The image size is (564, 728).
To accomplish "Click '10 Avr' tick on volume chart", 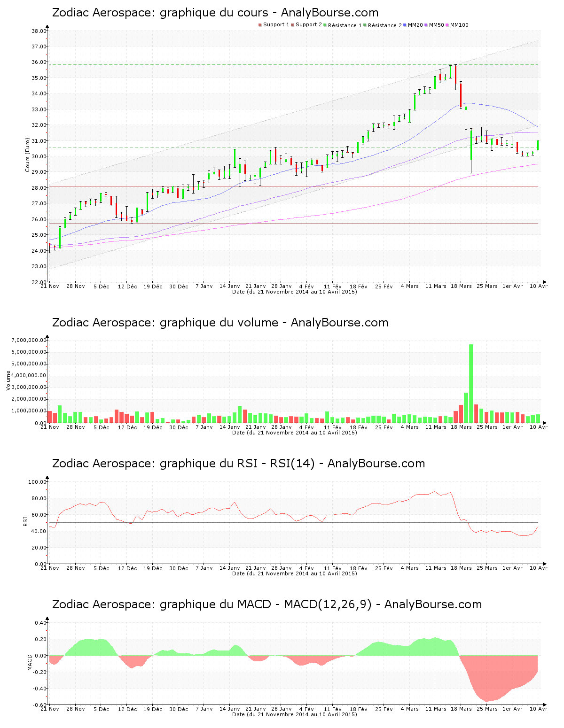I will [x=539, y=427].
